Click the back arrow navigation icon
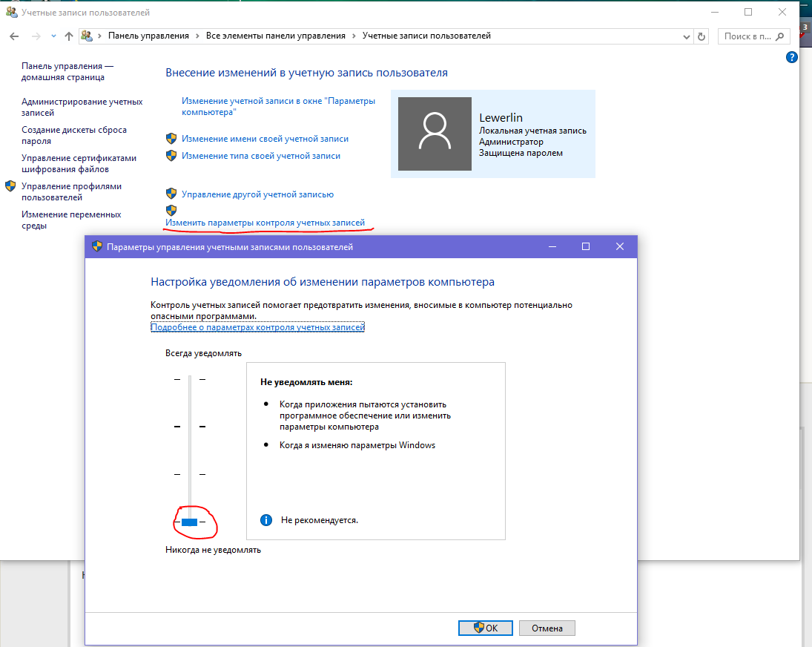This screenshot has height=647, width=812. click(15, 36)
